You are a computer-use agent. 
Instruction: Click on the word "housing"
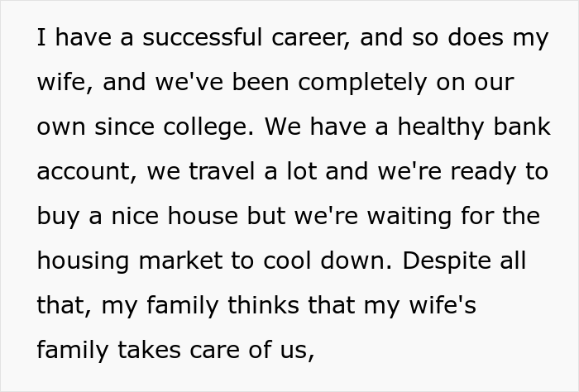click(x=84, y=261)
